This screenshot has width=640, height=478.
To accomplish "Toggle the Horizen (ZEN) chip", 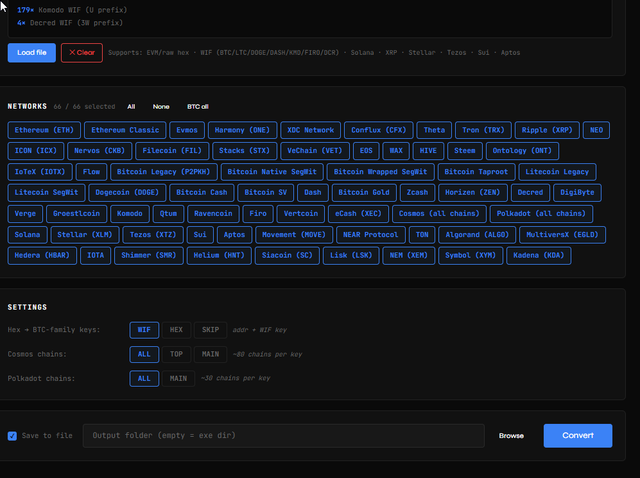I will coord(472,192).
